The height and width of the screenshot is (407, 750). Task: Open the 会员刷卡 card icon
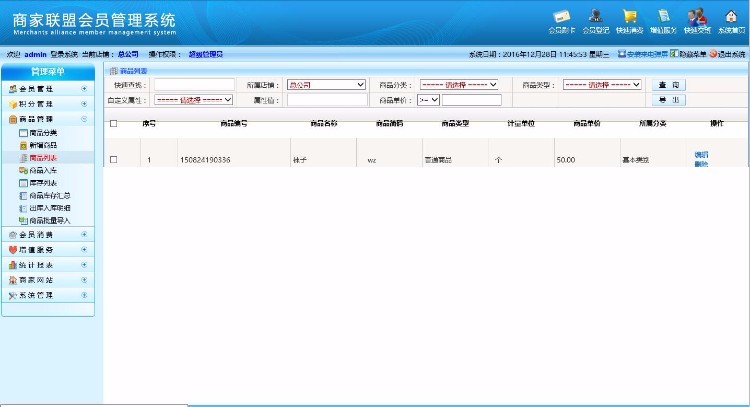point(562,17)
